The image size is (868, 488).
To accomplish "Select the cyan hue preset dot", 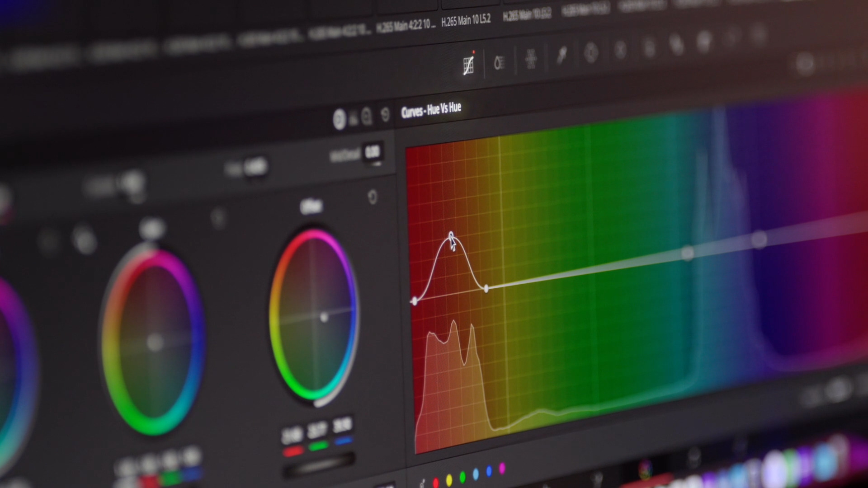I will (476, 474).
